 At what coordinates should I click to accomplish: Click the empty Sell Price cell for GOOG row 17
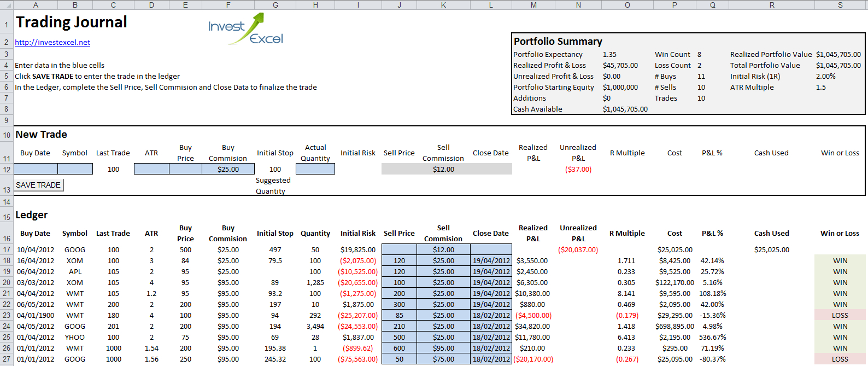[399, 249]
